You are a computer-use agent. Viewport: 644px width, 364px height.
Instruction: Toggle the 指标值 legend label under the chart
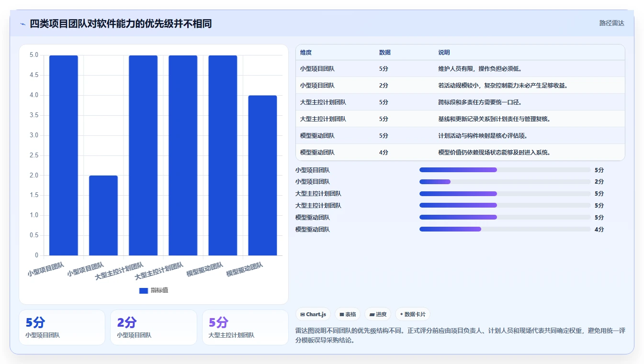point(159,290)
